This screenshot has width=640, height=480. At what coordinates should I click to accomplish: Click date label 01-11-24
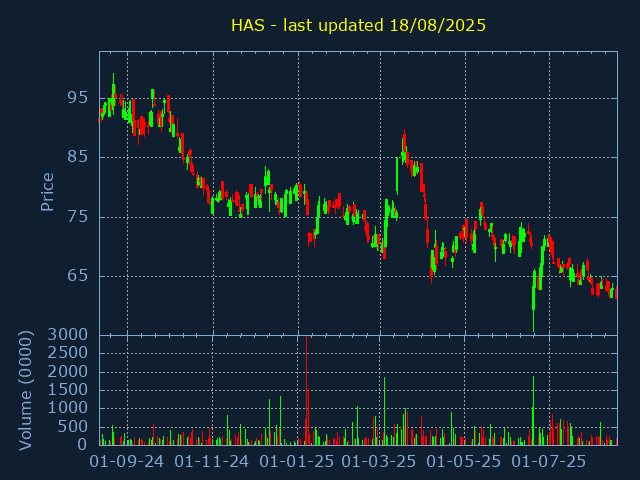click(211, 462)
